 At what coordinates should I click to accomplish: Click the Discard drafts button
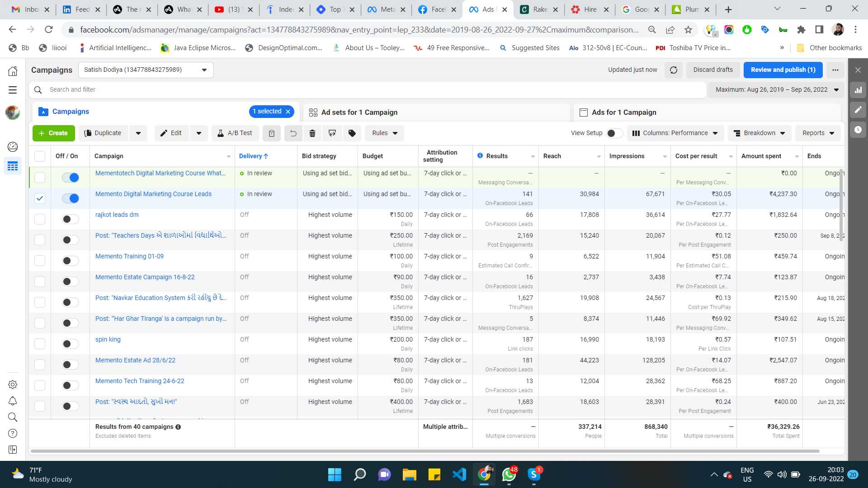click(x=713, y=70)
